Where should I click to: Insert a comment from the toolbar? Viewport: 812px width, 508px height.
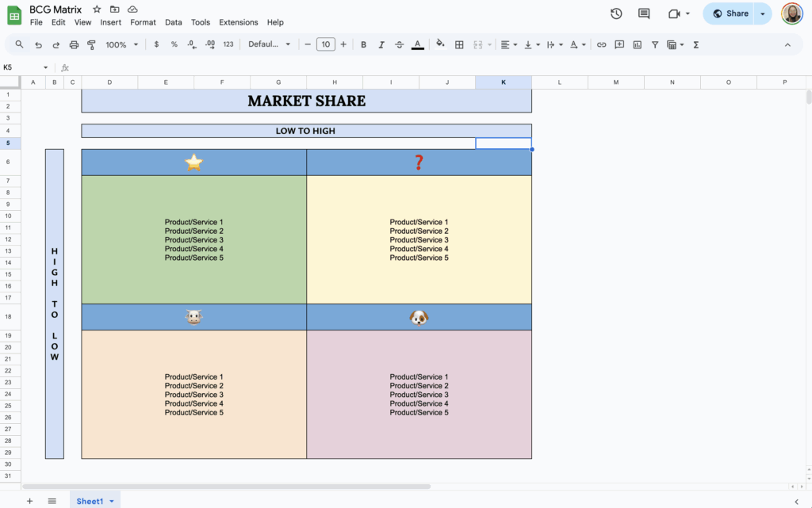coord(619,44)
